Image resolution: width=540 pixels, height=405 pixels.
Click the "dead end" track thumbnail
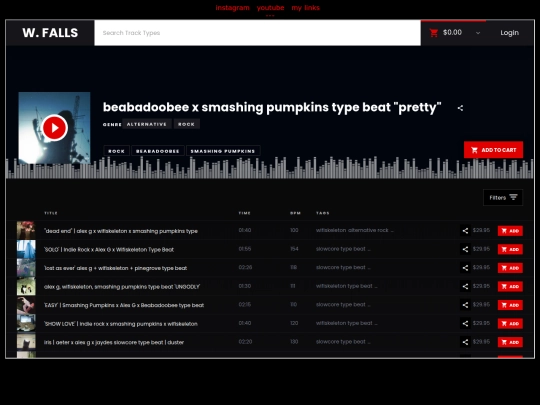click(x=26, y=231)
